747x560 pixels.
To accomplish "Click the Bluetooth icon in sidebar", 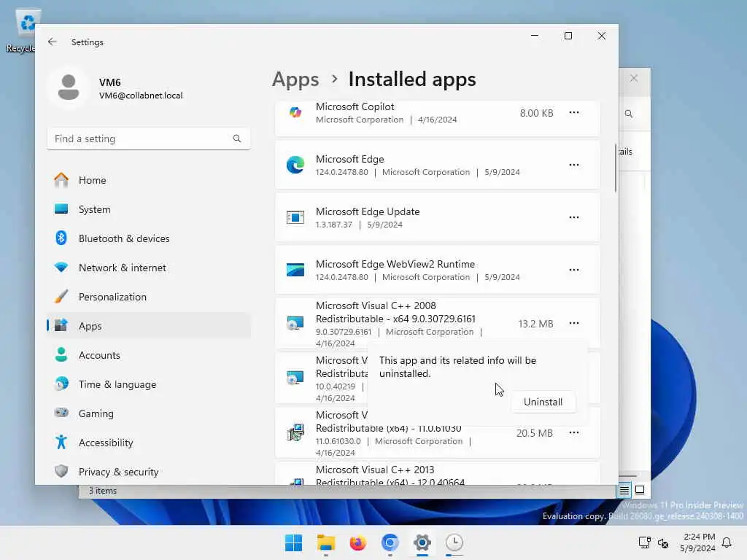I will [x=61, y=238].
